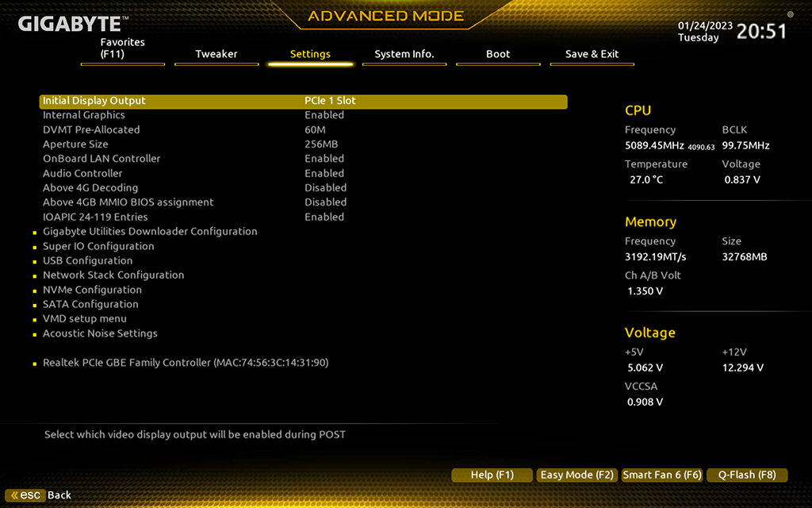Click the +5V 5.062 V reading
The width and height of the screenshot is (812, 508).
coord(645,368)
